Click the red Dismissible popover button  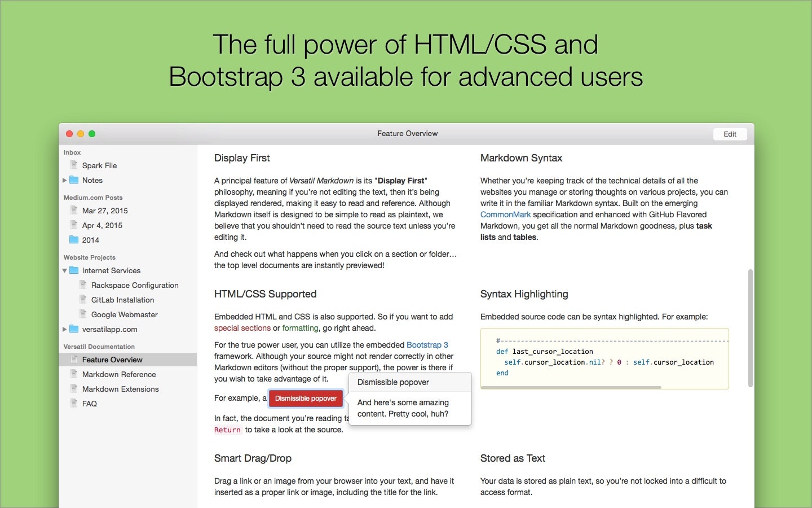(x=306, y=398)
